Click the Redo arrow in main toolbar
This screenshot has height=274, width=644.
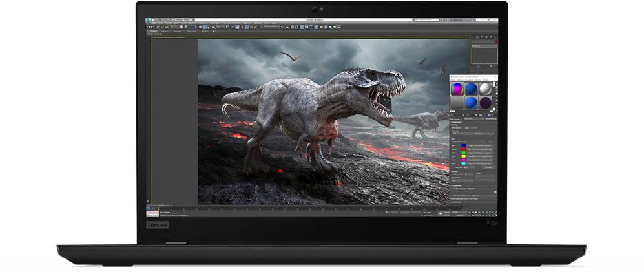pos(152,26)
